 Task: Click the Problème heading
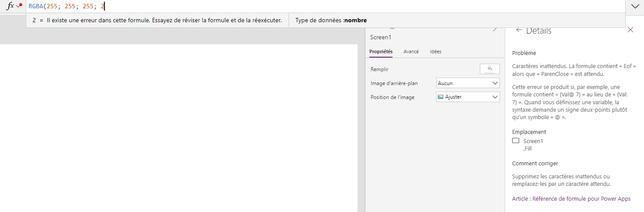click(x=524, y=53)
